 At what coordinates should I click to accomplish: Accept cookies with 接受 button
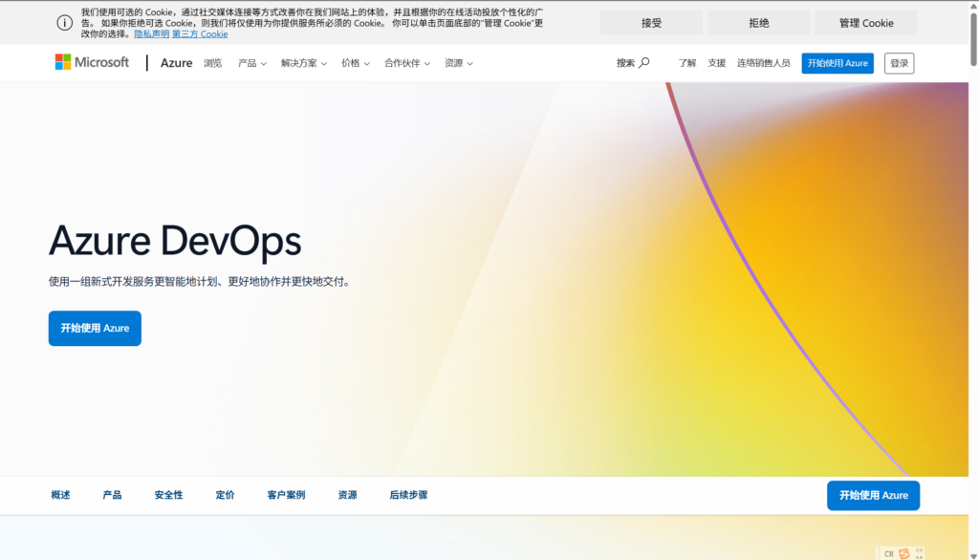click(x=651, y=23)
